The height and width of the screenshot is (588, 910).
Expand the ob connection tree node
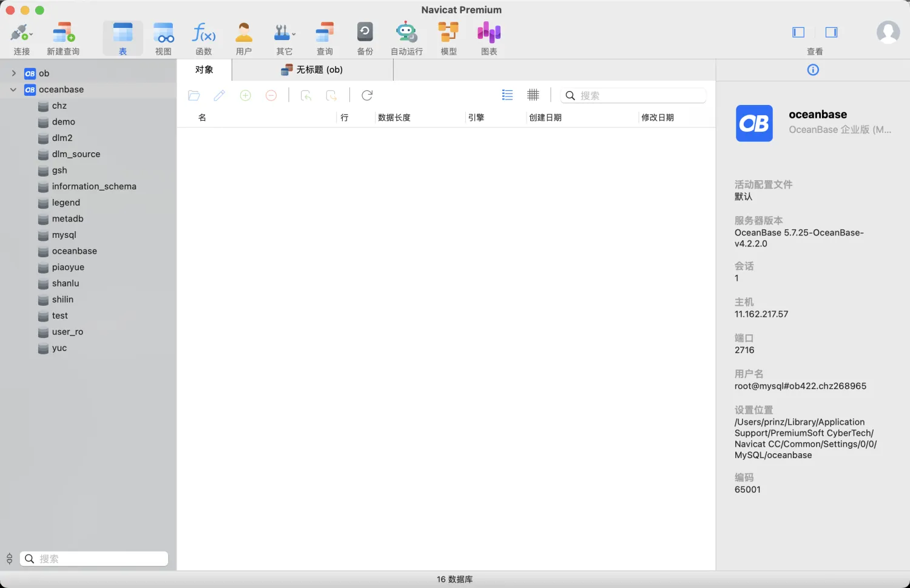pyautogui.click(x=13, y=73)
